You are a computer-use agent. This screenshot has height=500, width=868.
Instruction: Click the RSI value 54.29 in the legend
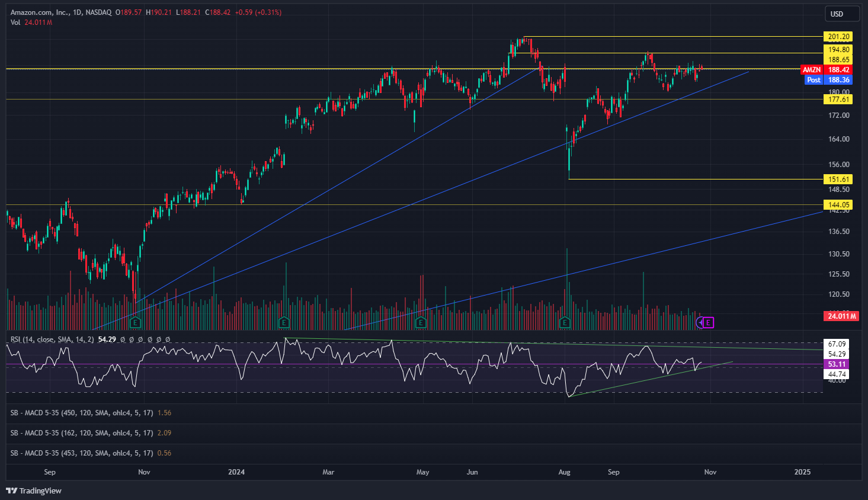(107, 339)
